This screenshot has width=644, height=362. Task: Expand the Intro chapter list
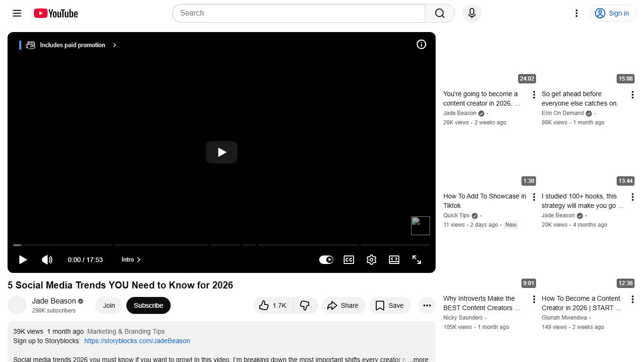(131, 259)
